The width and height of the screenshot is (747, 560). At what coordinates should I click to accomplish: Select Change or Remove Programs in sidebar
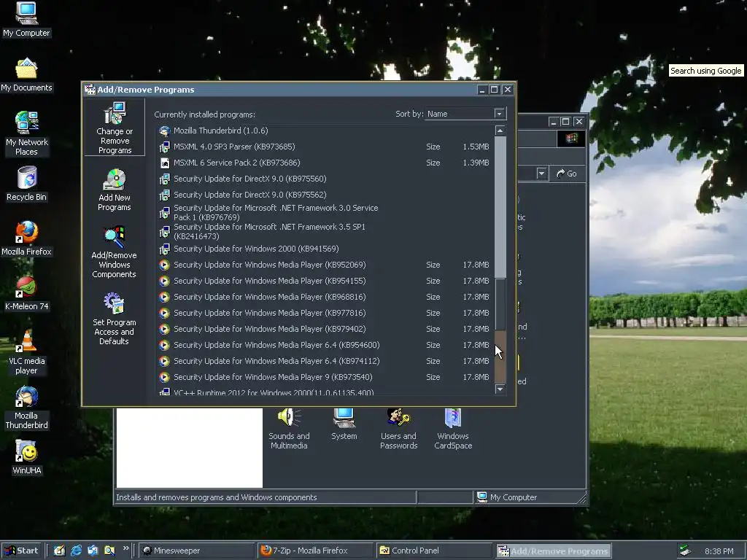(x=115, y=128)
